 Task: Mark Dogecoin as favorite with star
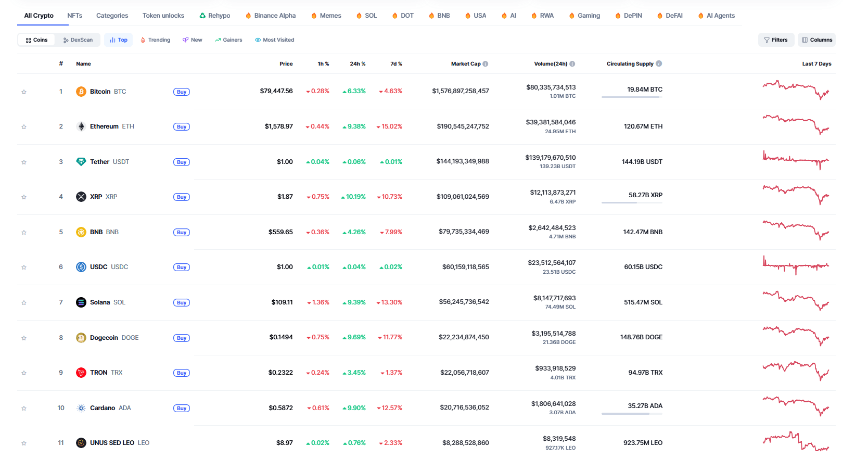pos(24,338)
